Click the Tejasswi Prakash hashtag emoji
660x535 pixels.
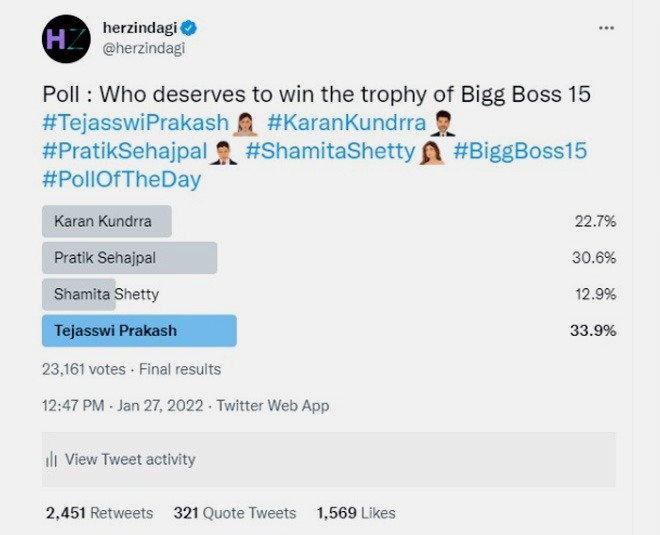click(x=245, y=124)
